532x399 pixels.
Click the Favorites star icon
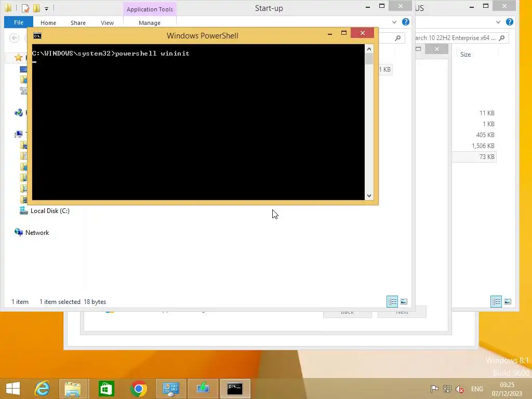[18, 58]
